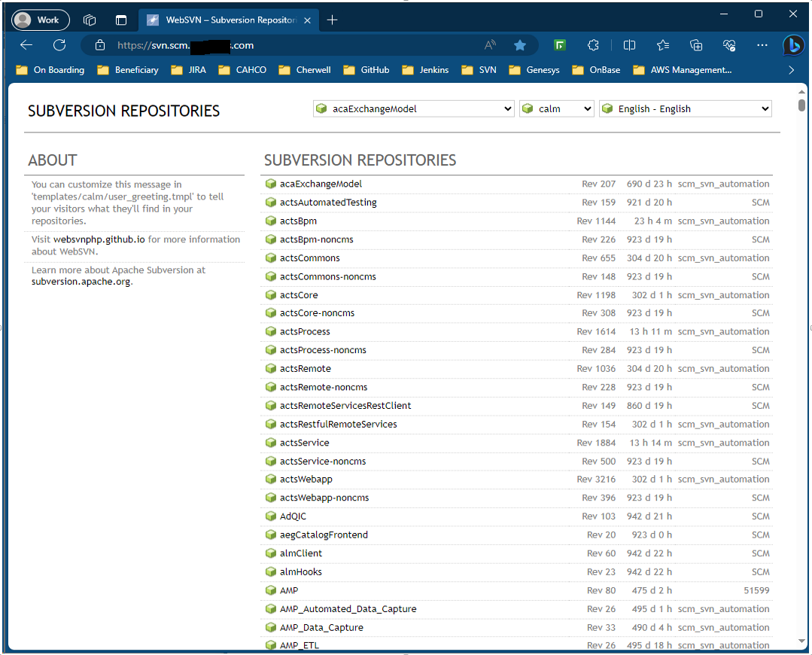Open the SVN bookmarks folder
The height and width of the screenshot is (655, 812).
479,70
